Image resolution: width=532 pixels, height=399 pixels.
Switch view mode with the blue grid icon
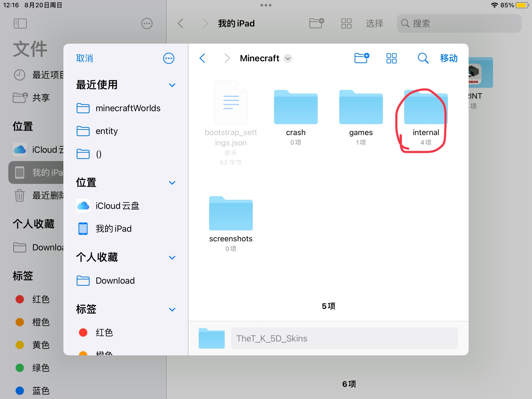[x=391, y=58]
